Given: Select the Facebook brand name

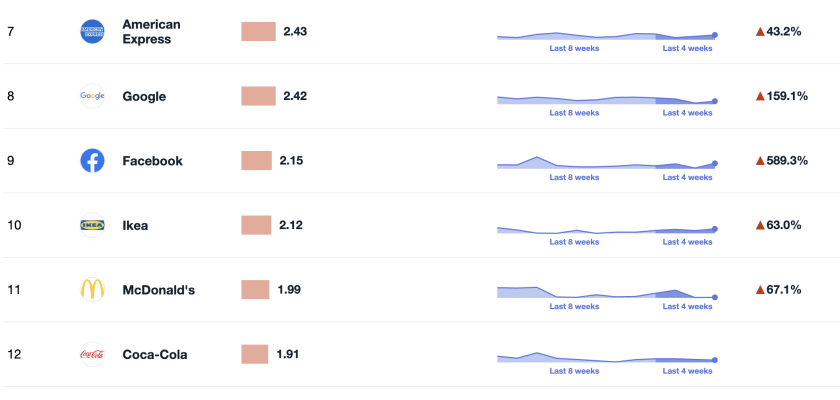Looking at the screenshot, I should (x=152, y=160).
